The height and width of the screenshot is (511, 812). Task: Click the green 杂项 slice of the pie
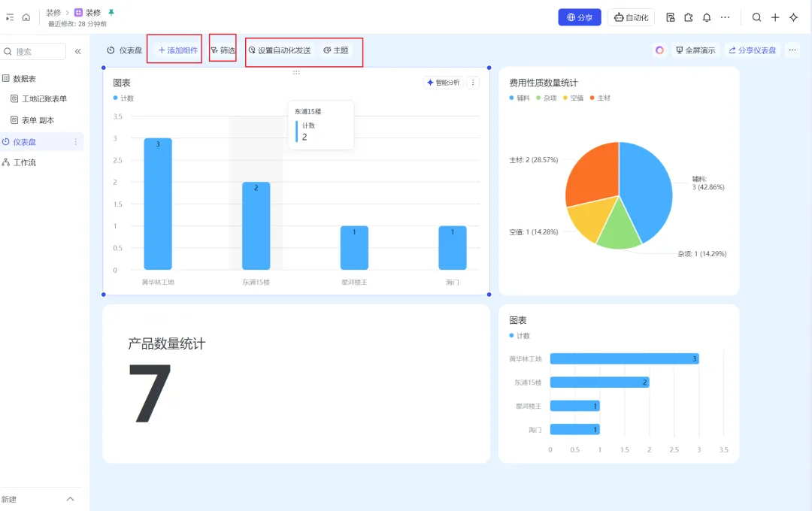[619, 228]
